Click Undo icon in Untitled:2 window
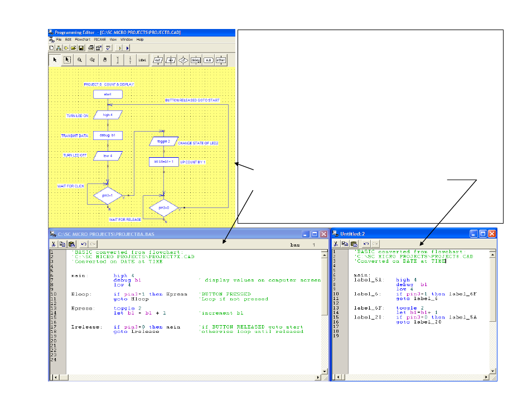Screen dimensions: 532x411 pyautogui.click(x=366, y=244)
